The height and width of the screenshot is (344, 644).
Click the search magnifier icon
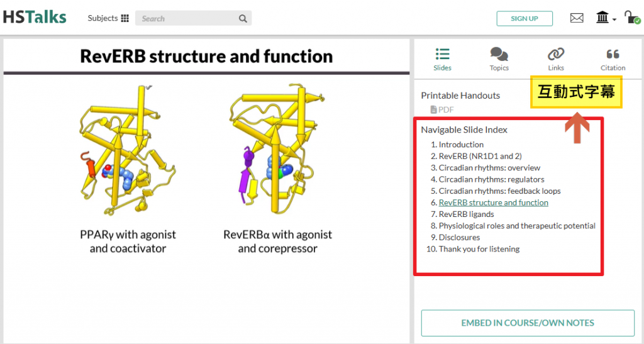coord(243,19)
